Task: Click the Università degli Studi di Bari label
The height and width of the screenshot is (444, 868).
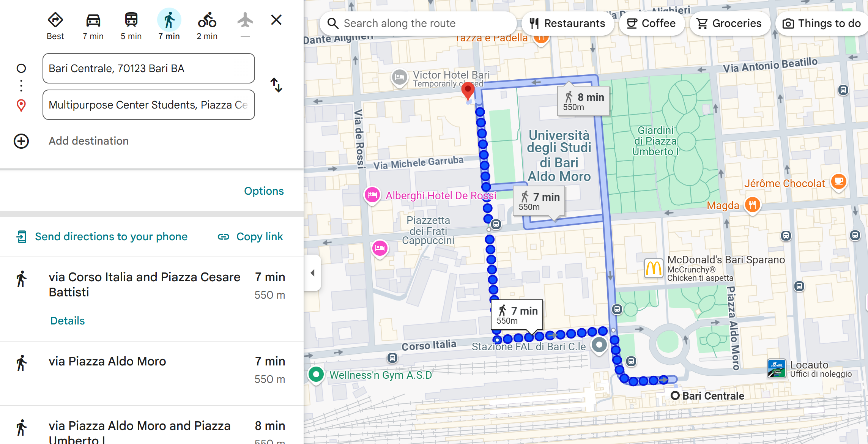Action: (559, 156)
